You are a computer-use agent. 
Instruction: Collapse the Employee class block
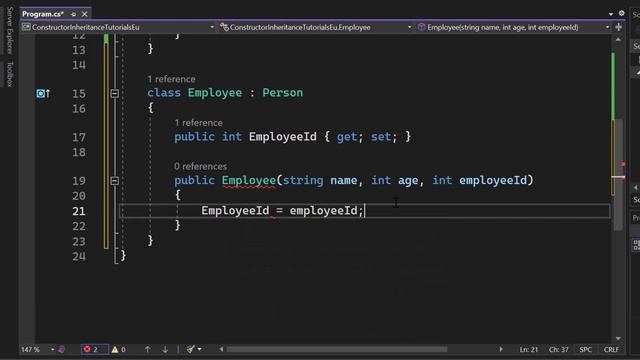115,93
